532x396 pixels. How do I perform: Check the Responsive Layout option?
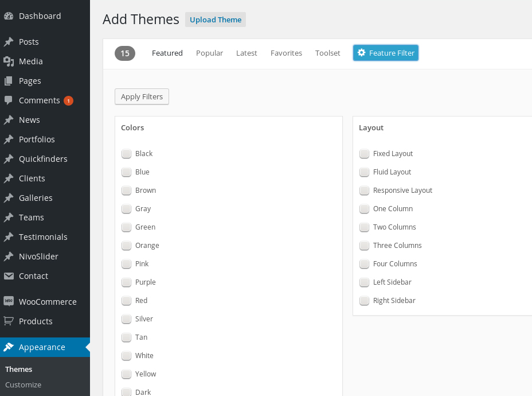click(x=364, y=191)
